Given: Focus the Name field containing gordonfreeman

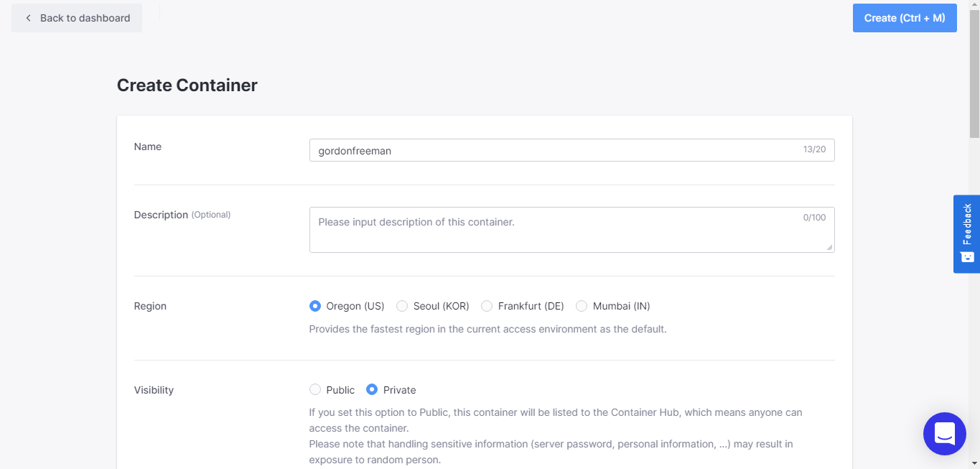Looking at the screenshot, I should coord(553,151).
